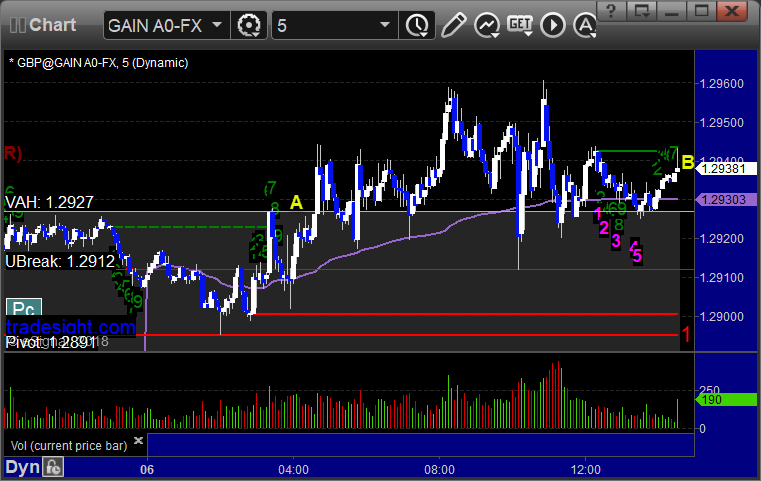Click the magenta 5 count marker
Screen dimensions: 761x481
637,255
